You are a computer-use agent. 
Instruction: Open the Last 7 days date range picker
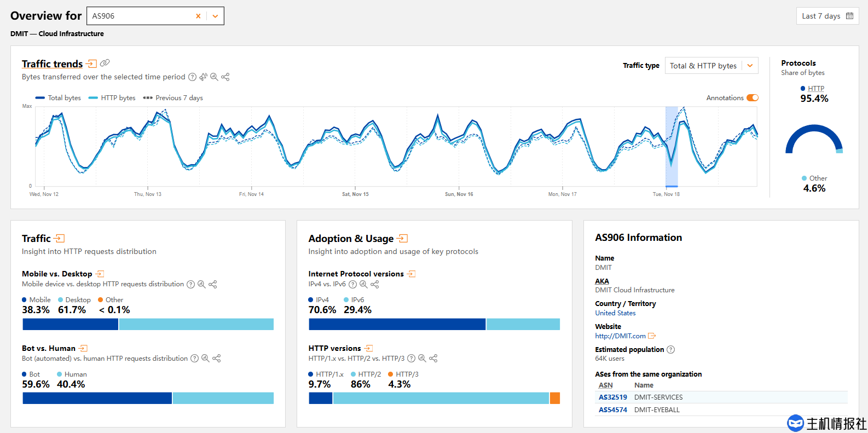827,16
